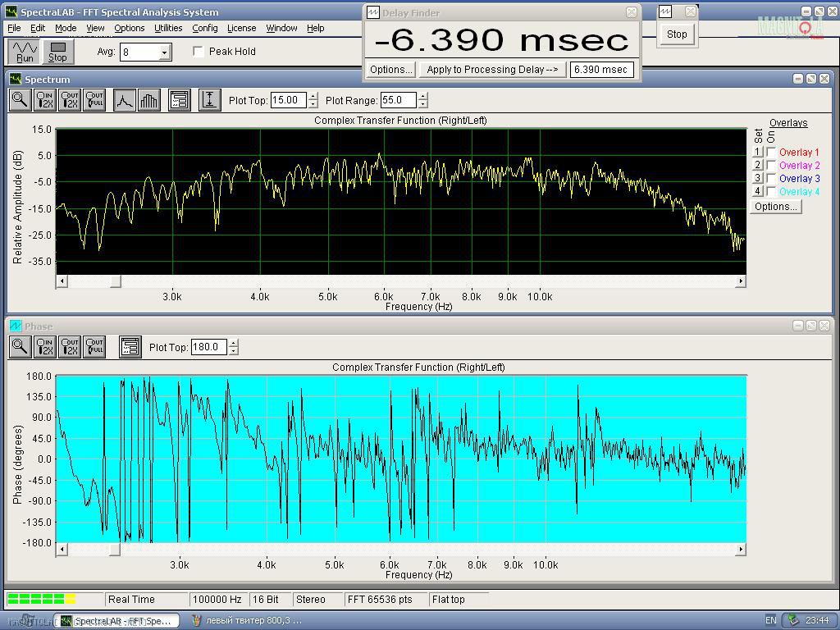Click EN language indicator in tray
The height and width of the screenshot is (630, 840).
[771, 620]
